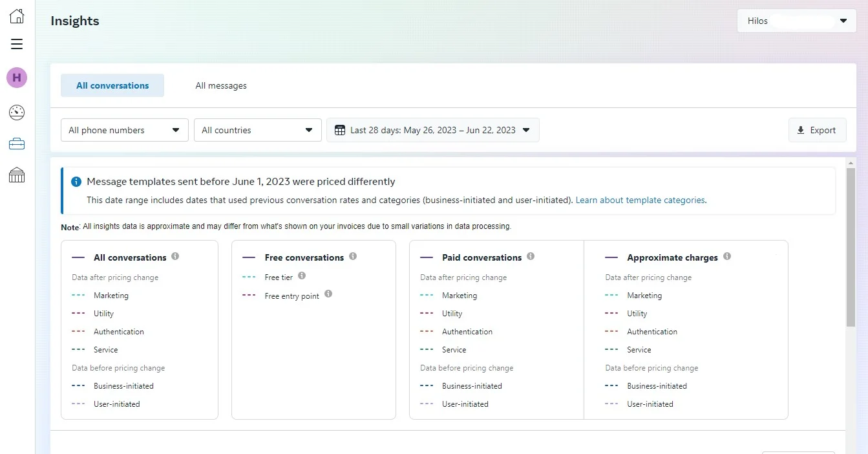The height and width of the screenshot is (454, 868).
Task: Toggle Business-initiated in Approximate charges card
Action: [646, 386]
